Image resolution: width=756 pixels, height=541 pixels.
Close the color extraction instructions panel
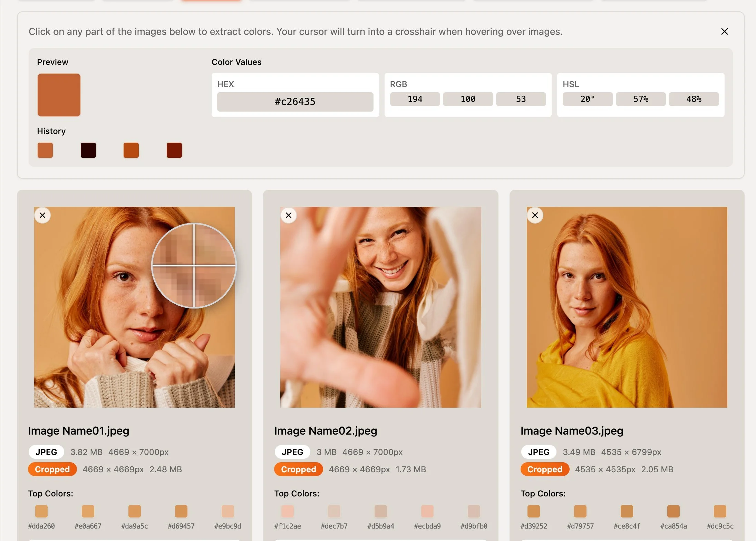click(724, 31)
